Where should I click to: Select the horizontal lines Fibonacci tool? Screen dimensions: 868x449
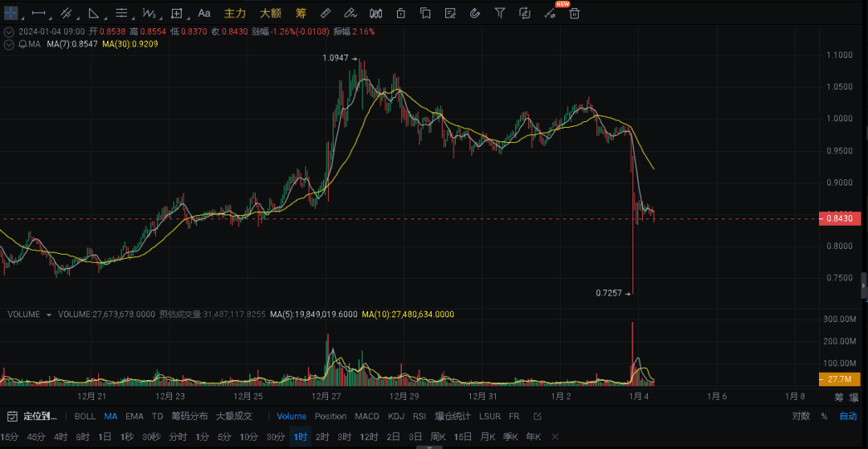coord(121,12)
